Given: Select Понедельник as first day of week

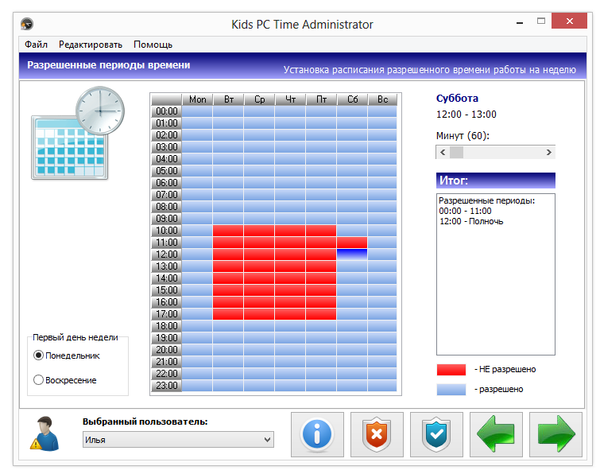Looking at the screenshot, I should pos(67,355).
